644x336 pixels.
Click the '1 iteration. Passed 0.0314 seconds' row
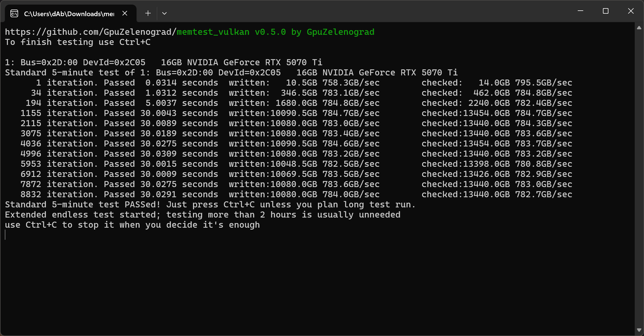coord(289,83)
